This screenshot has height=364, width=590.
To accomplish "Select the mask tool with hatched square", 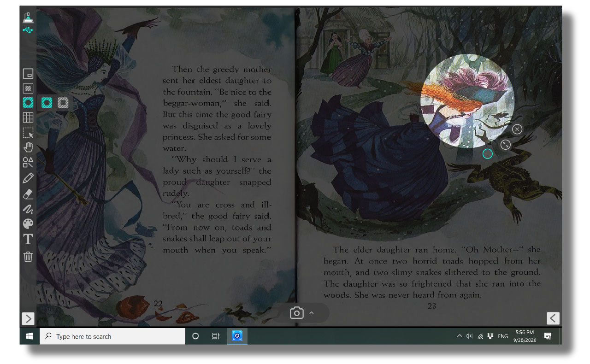I will tap(28, 88).
